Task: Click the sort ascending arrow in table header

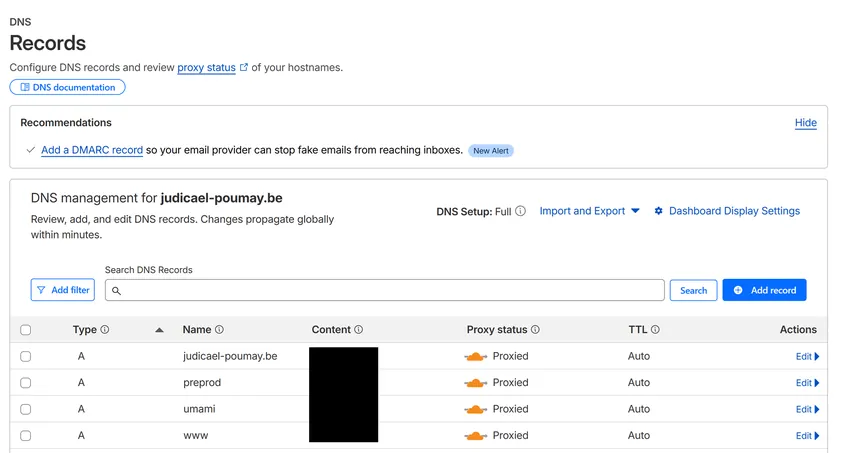Action: [x=159, y=330]
